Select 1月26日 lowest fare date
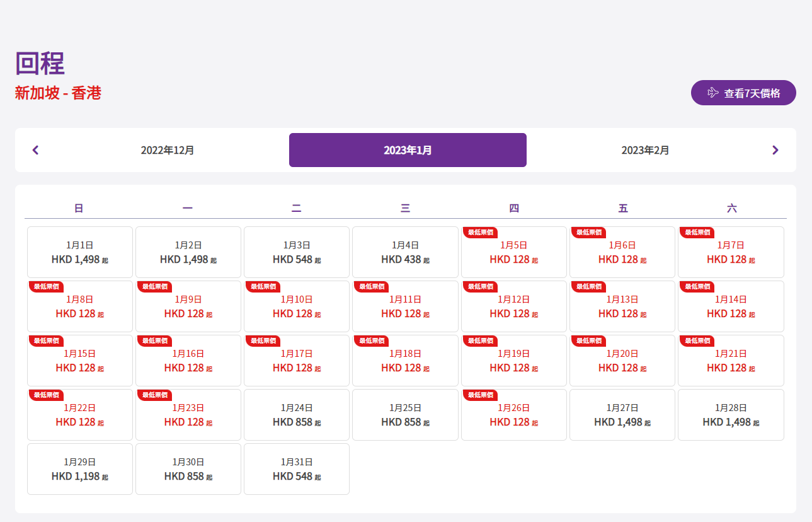Image resolution: width=812 pixels, height=522 pixels. point(513,415)
